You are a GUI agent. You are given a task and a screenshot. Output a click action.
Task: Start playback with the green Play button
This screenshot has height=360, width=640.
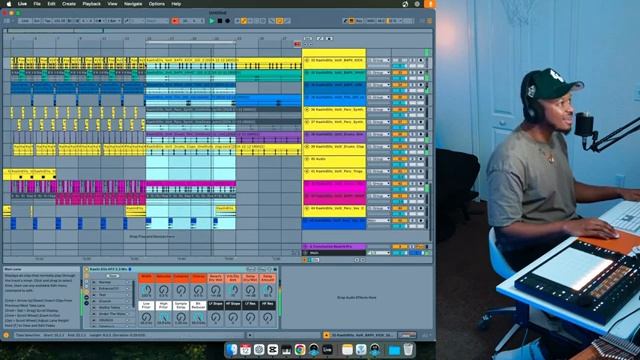pyautogui.click(x=212, y=21)
